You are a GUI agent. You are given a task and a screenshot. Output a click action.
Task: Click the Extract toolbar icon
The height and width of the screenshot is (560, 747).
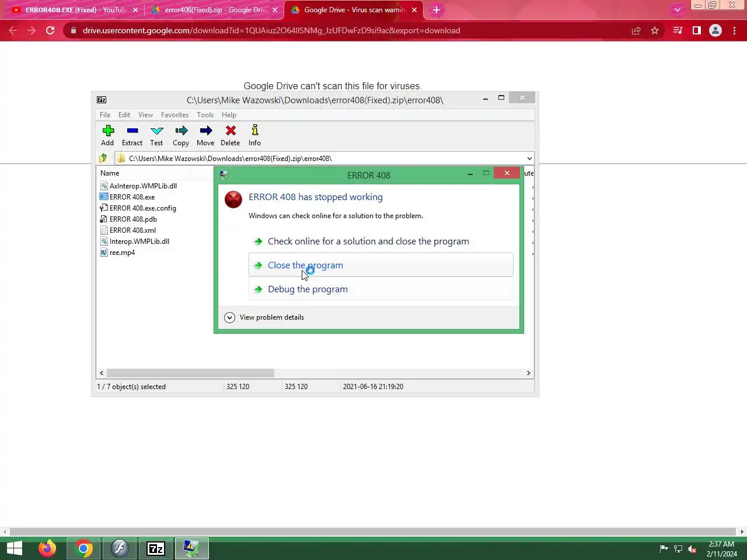pos(132,135)
